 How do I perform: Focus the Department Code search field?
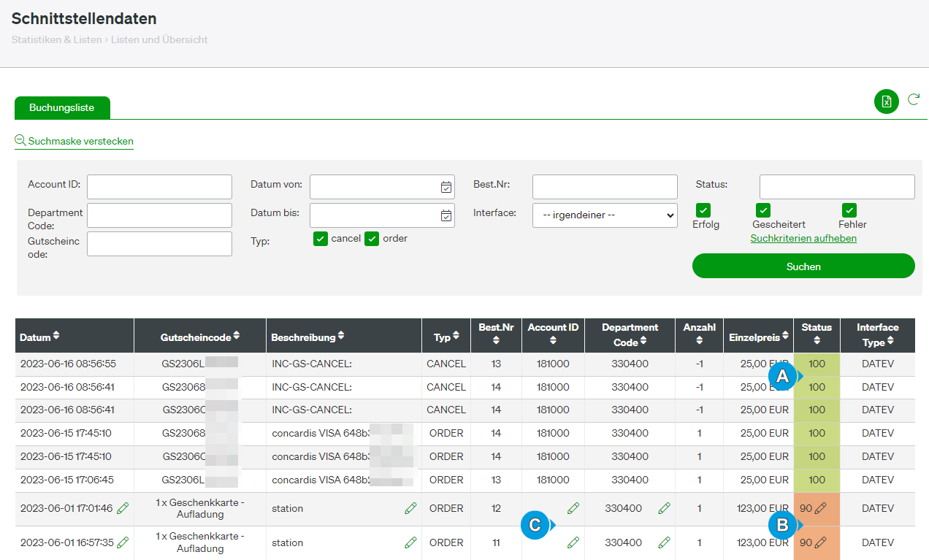[x=159, y=215]
